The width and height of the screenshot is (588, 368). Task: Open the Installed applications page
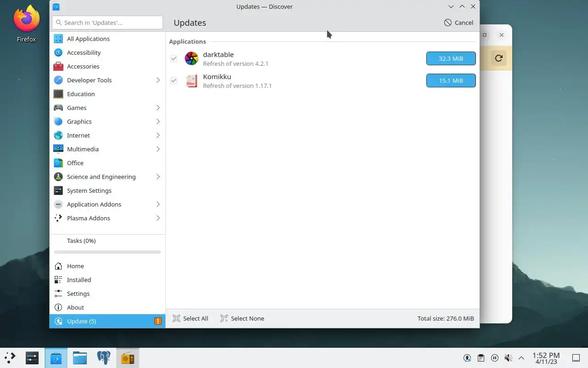107,280
